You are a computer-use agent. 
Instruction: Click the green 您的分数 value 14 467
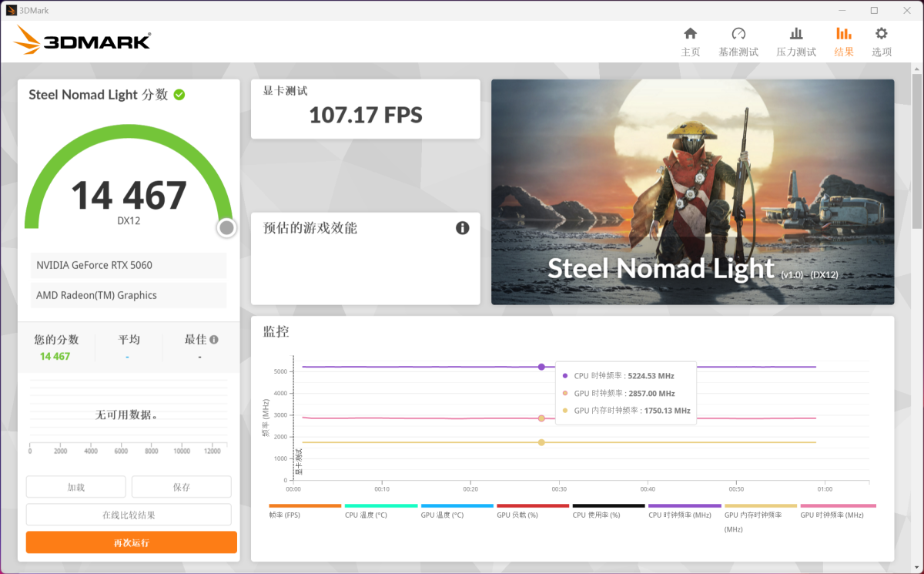click(x=55, y=356)
